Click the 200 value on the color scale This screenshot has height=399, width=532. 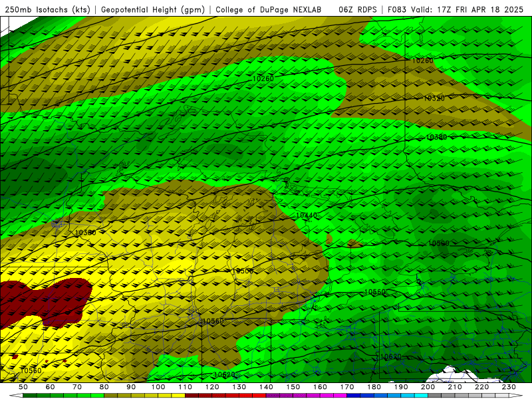[428, 387]
